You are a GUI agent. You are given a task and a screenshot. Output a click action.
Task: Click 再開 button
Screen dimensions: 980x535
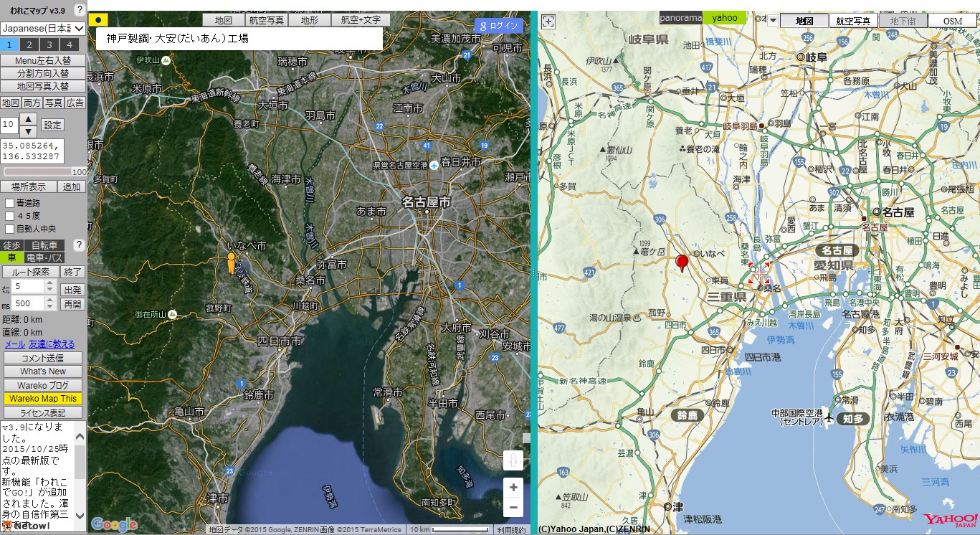tap(72, 304)
